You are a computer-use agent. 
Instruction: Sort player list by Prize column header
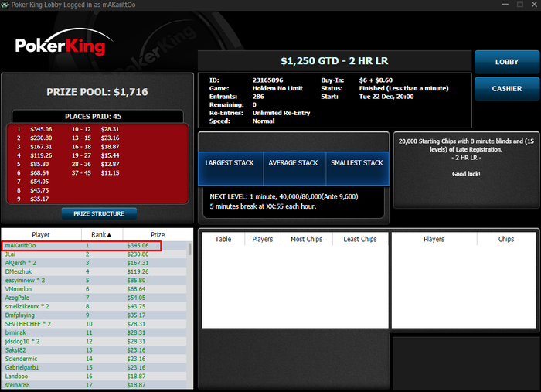coord(158,234)
